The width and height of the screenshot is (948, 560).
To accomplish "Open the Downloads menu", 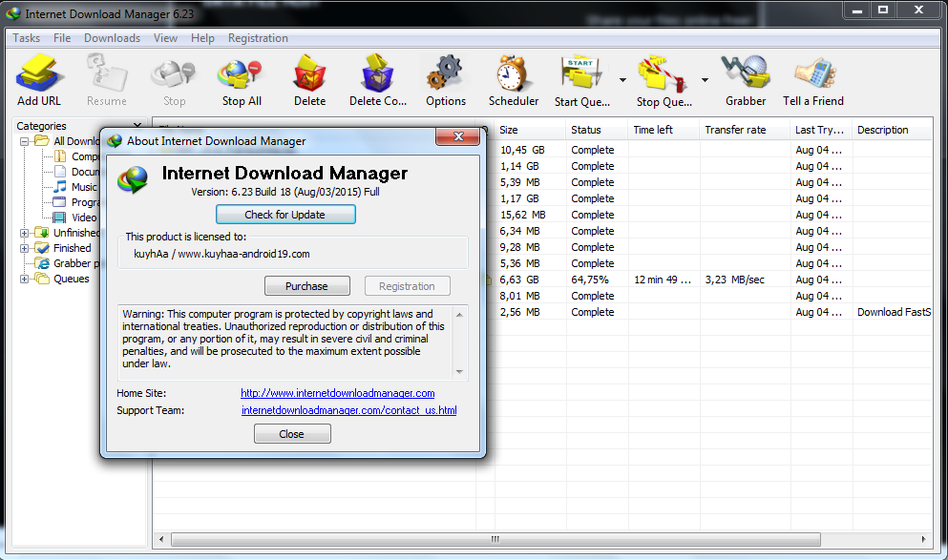I will point(112,38).
